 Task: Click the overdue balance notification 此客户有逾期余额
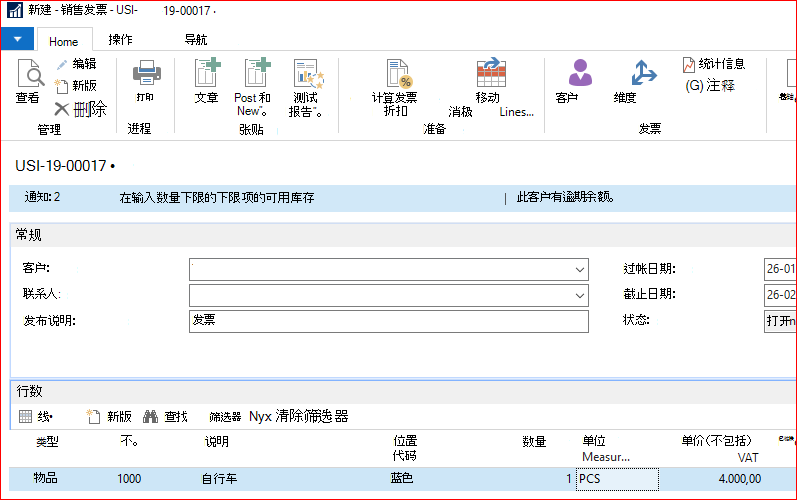coord(565,197)
